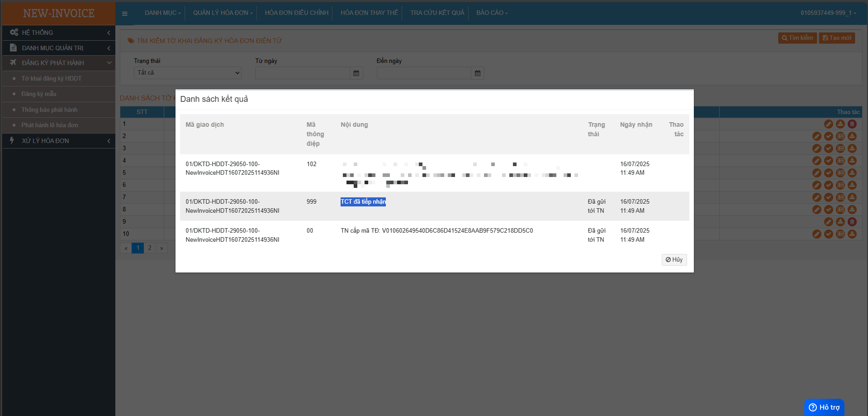Viewport: 868px width, 416px height.
Task: Select Phát hành lô hóa đơn item
Action: pos(50,125)
